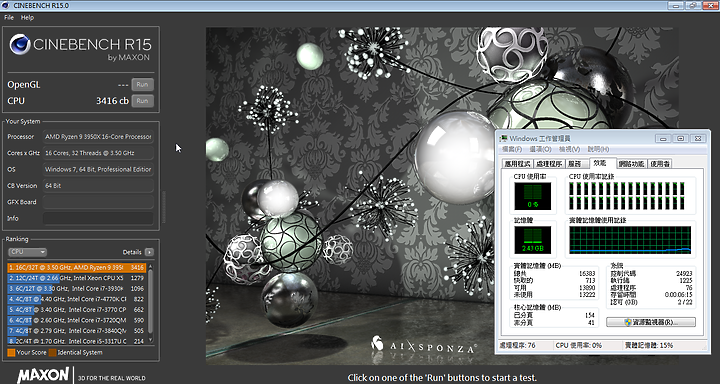The image size is (720, 384).
Task: Click the Cinebench R15 logo sphere icon
Action: [x=20, y=45]
